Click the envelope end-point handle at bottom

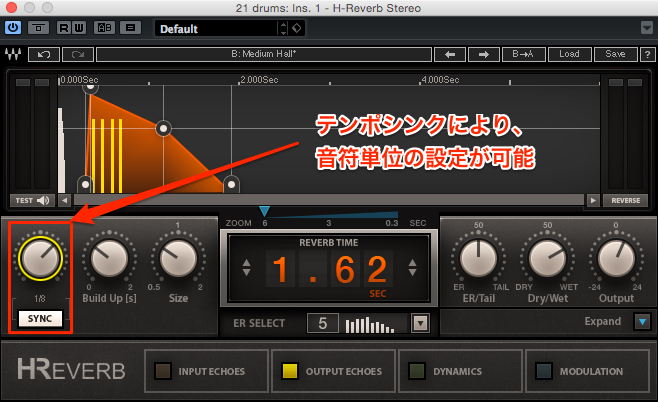pyautogui.click(x=231, y=184)
